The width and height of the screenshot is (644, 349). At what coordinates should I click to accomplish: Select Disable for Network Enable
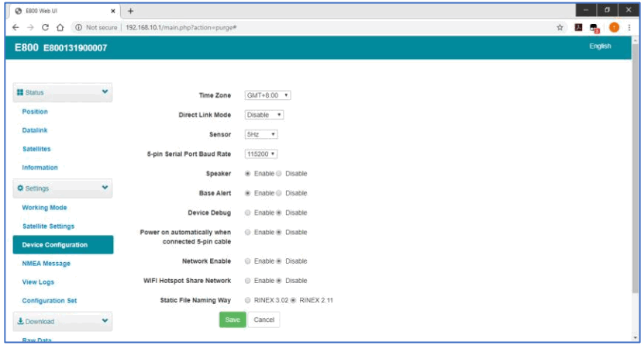pos(279,261)
